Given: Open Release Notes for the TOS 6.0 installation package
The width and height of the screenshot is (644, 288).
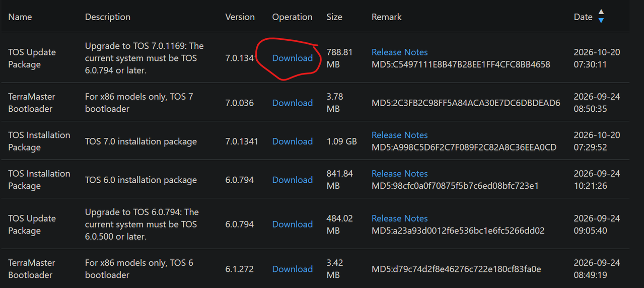Looking at the screenshot, I should point(400,173).
